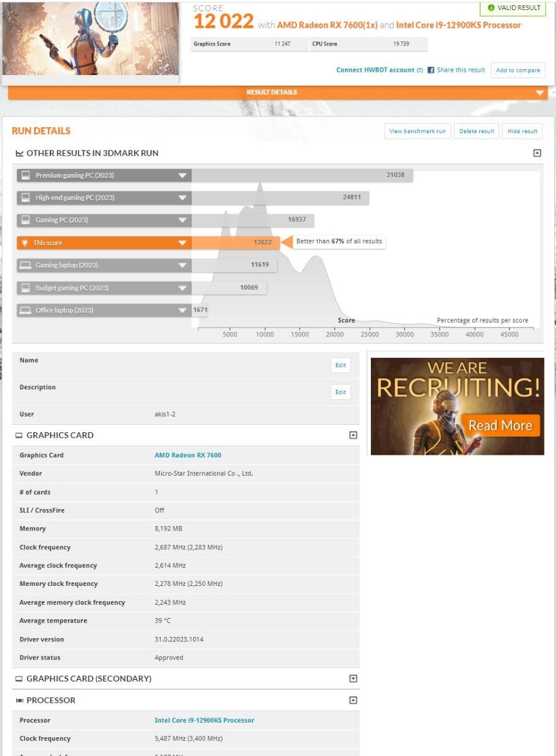The image size is (556, 756).
Task: Open Connect HWBOT account link
Action: pyautogui.click(x=375, y=70)
